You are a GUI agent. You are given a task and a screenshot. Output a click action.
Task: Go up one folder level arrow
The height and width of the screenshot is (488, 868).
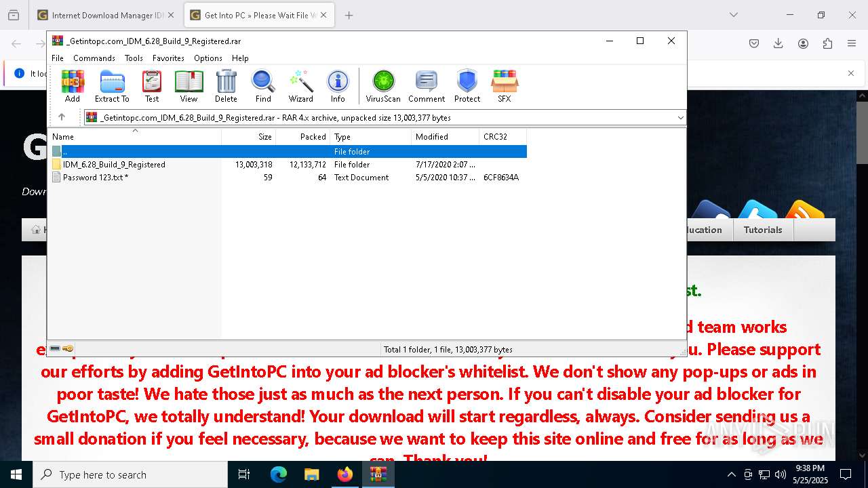62,117
